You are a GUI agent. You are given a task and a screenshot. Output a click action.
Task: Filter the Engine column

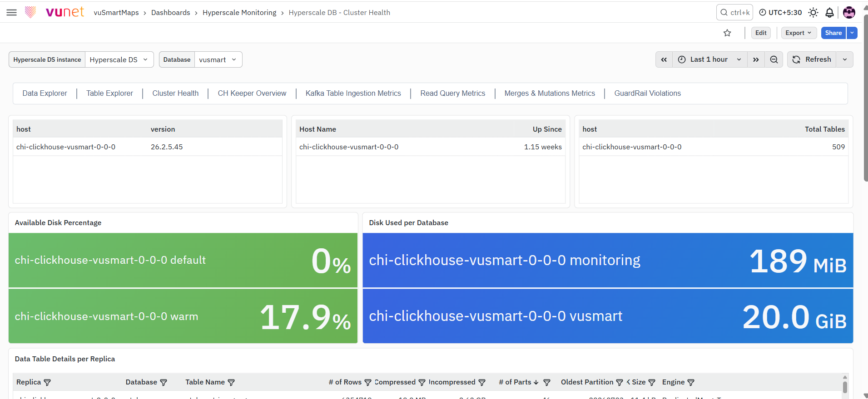tap(691, 382)
